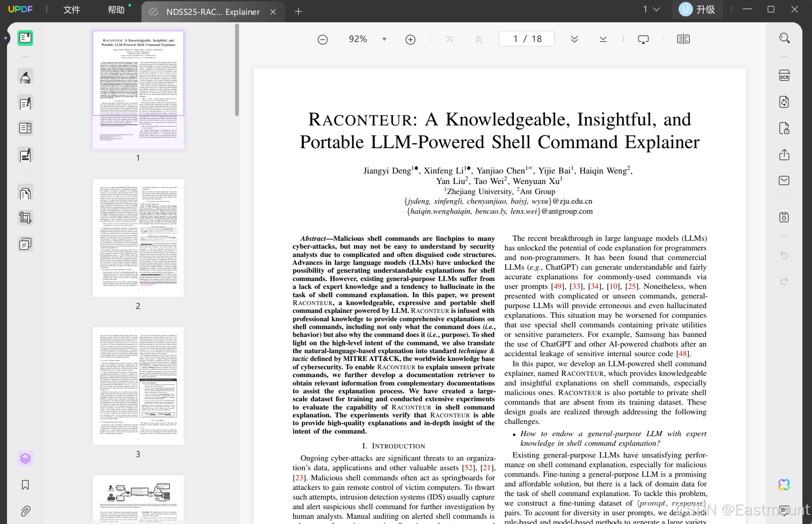Send file by email envelope icon

point(784,180)
